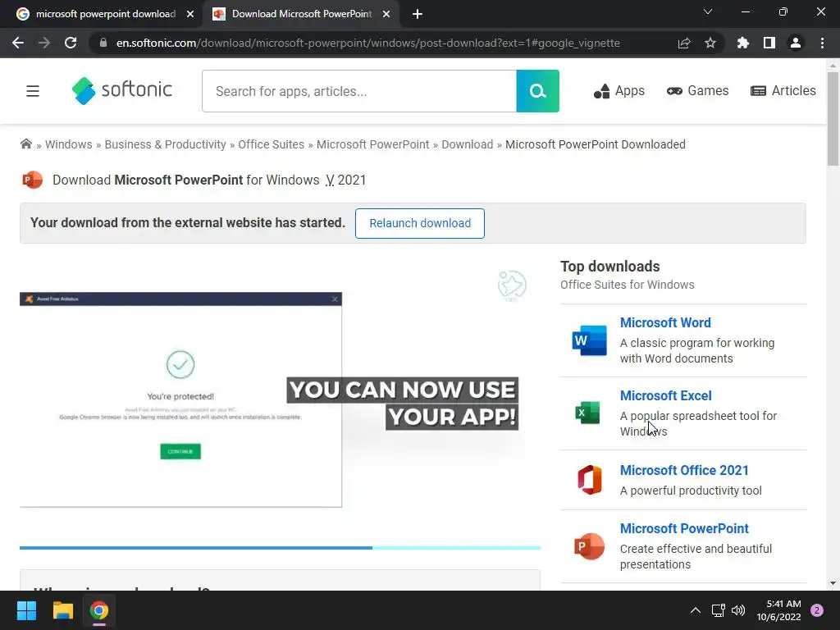Click the teal search magnifier button
The width and height of the screenshot is (840, 630).
(x=537, y=91)
